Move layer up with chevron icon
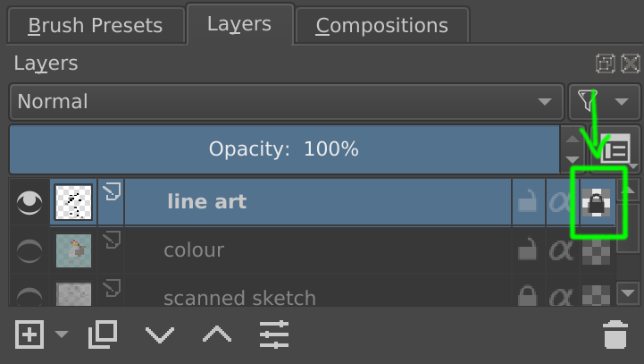Screen dimensions: 644x364 click(x=217, y=335)
